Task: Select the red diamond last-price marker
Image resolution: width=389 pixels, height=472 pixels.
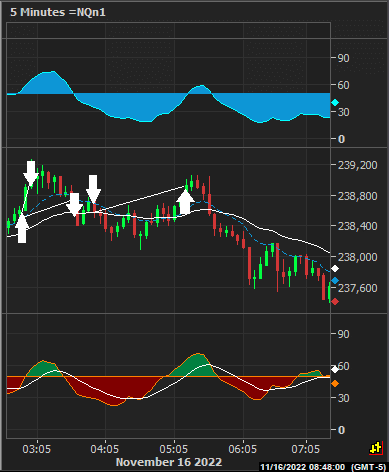Action: point(335,302)
